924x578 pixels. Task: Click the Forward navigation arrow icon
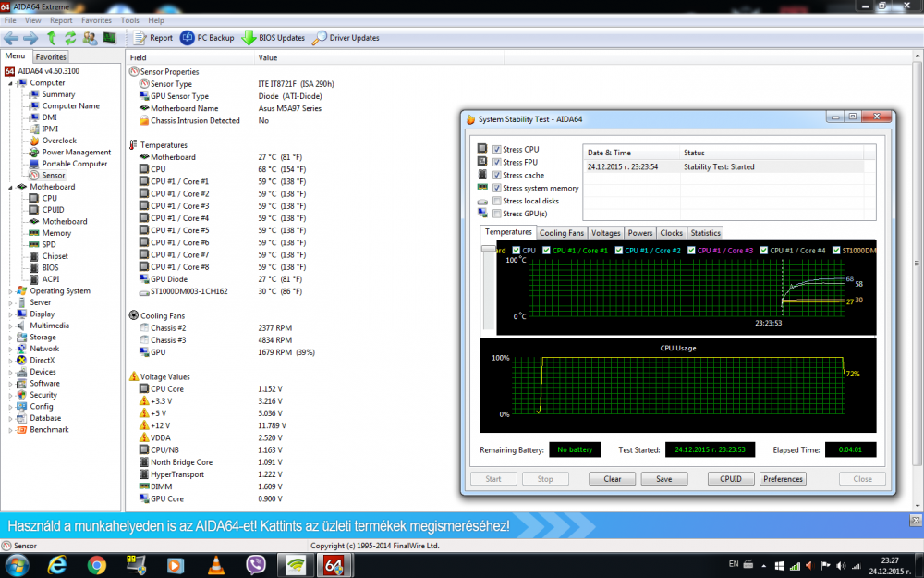pos(30,38)
